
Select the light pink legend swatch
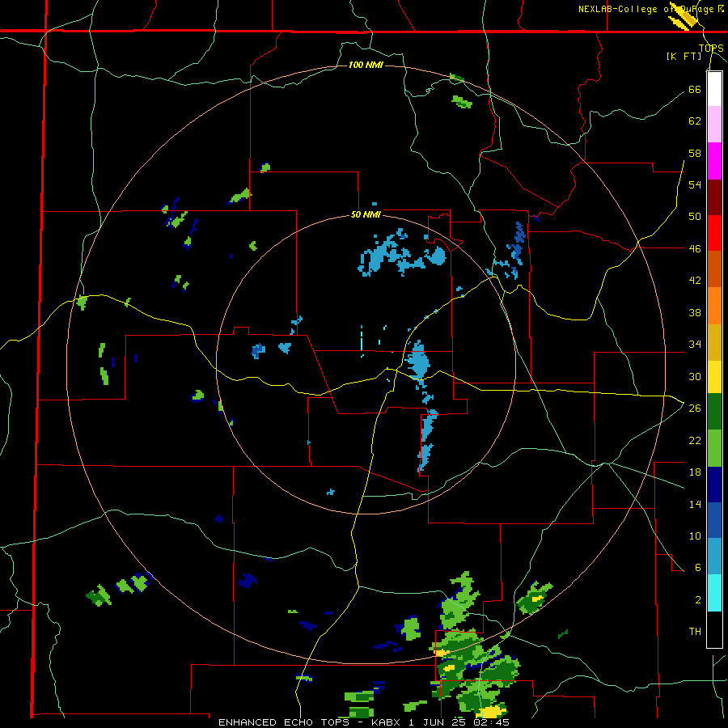[714, 124]
